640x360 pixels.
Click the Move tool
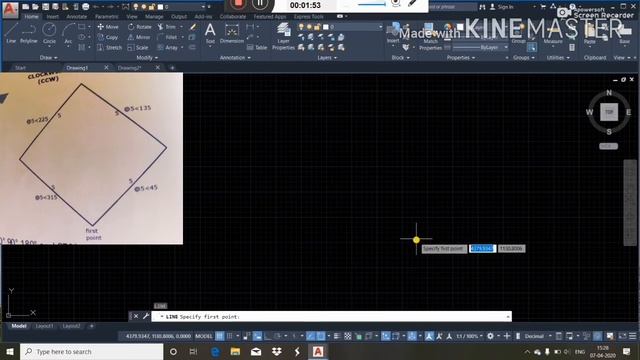108,27
